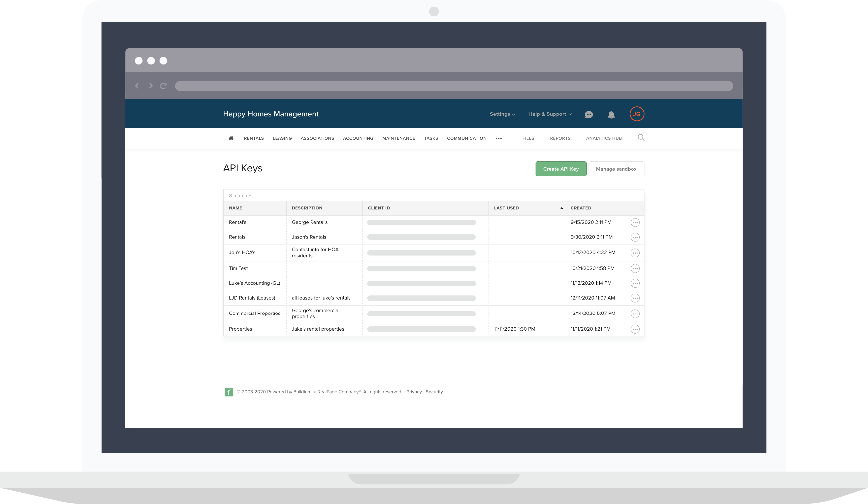Screen dimensions: 868x504
Task: Open the Accounting menu
Action: [358, 138]
